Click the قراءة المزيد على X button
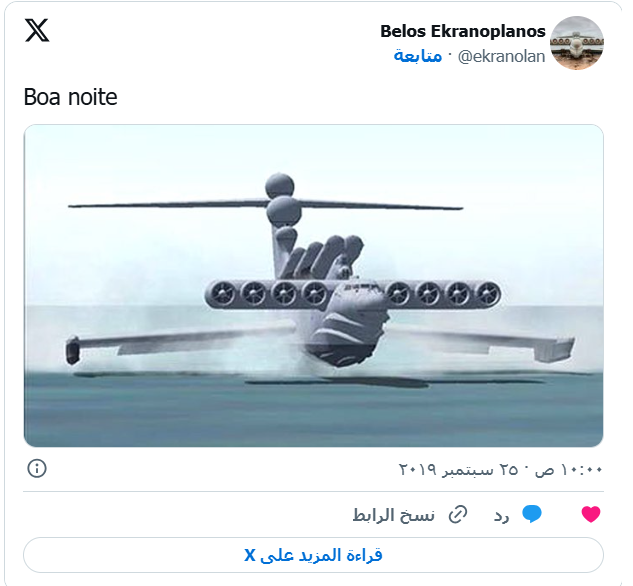 [x=313, y=555]
